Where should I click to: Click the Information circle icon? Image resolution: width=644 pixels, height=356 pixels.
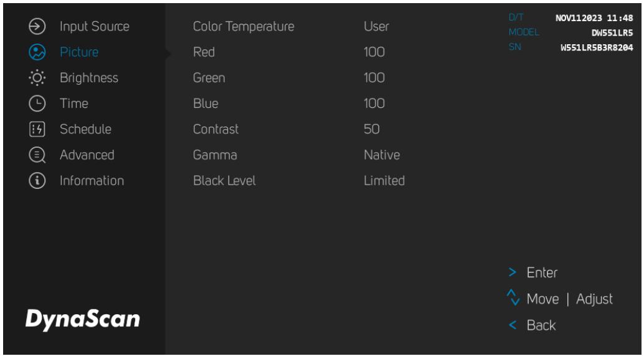click(x=37, y=181)
